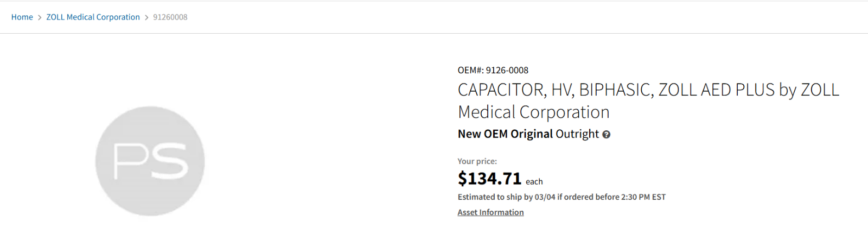Click the breadcrumb chevron before 91260008

[146, 17]
